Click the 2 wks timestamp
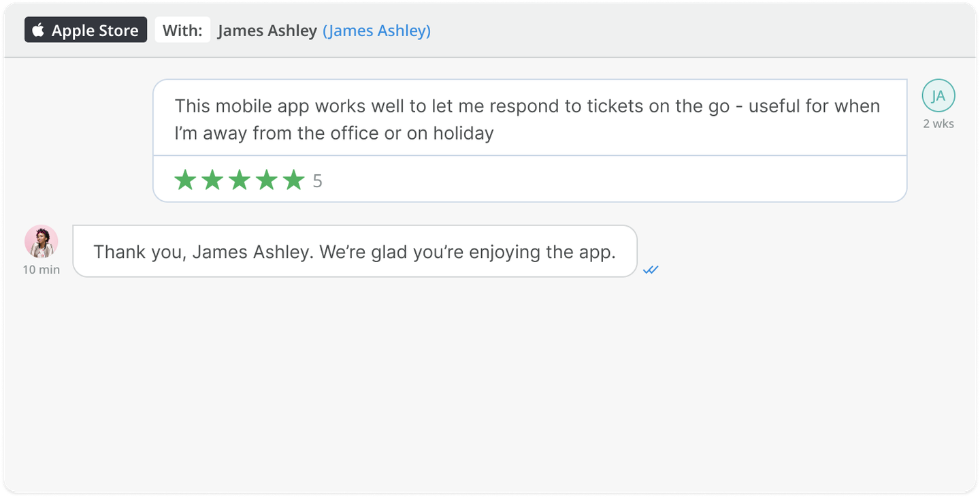The height and width of the screenshot is (497, 980). click(x=938, y=124)
